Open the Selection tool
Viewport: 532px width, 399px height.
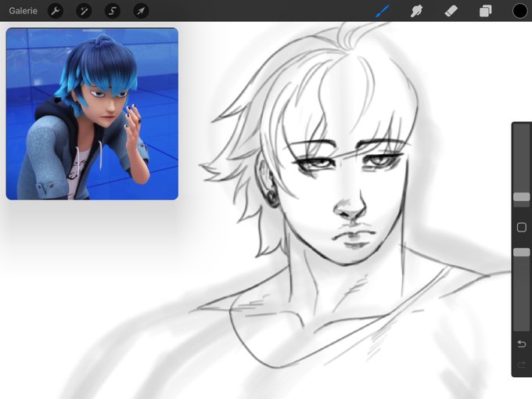tap(113, 11)
